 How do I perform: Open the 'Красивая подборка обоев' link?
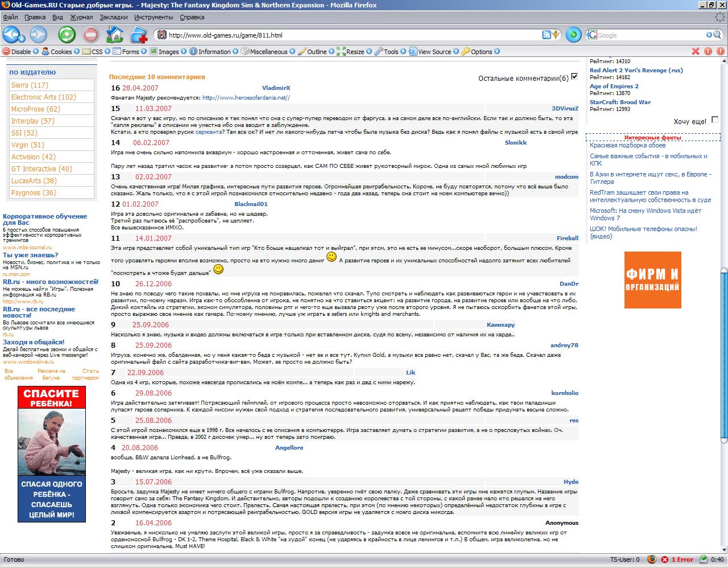(627, 145)
